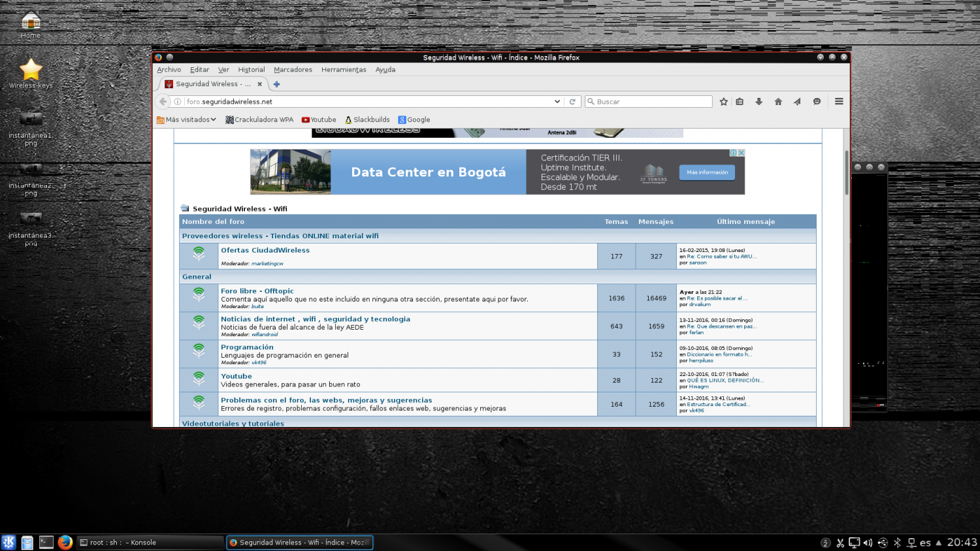
Task: Open the bookmarks list icon in toolbar
Action: [x=740, y=102]
